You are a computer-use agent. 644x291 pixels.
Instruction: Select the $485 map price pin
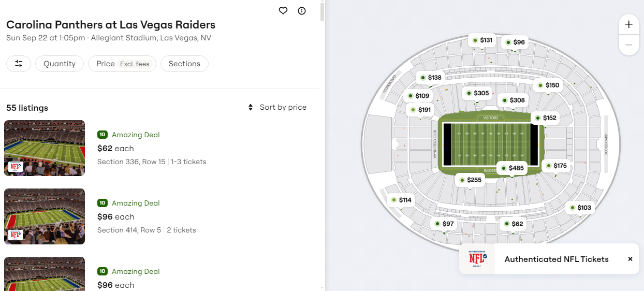(x=511, y=168)
